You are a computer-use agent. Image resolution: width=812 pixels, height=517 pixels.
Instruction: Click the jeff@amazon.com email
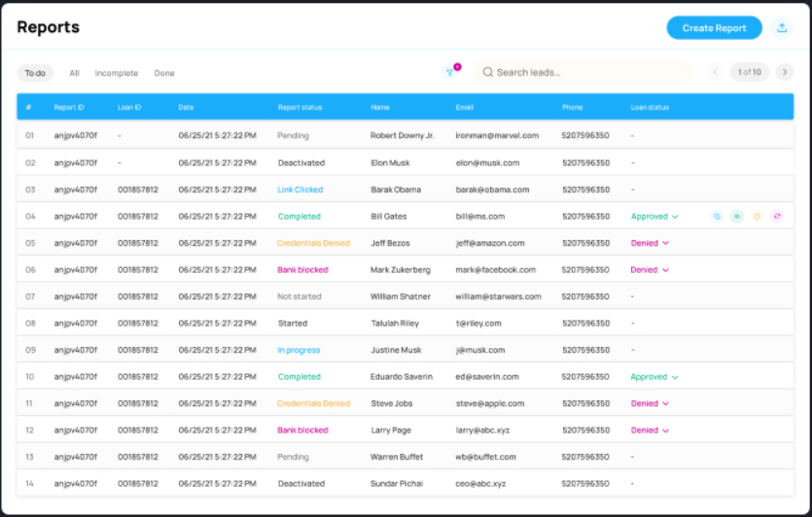pos(490,243)
